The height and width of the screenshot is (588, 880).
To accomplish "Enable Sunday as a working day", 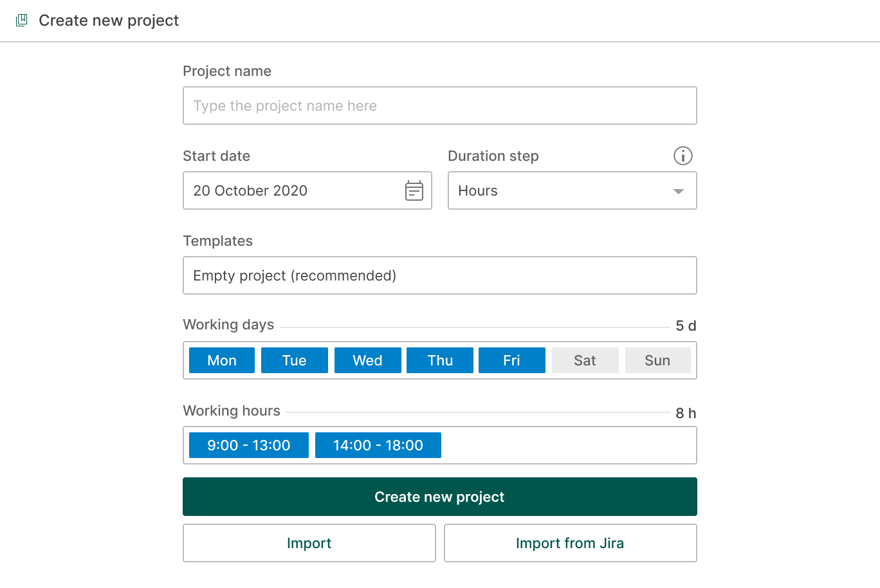I will 657,360.
